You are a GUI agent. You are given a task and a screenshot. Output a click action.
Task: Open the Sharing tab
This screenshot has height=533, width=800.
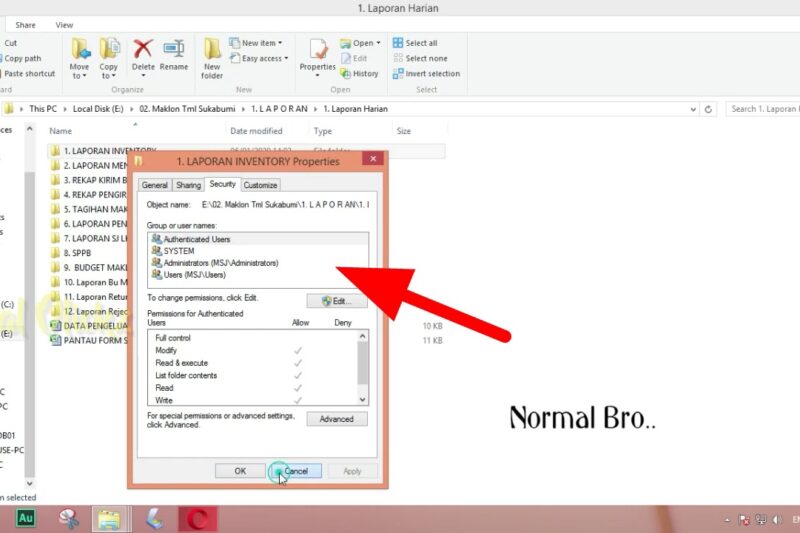[188, 185]
